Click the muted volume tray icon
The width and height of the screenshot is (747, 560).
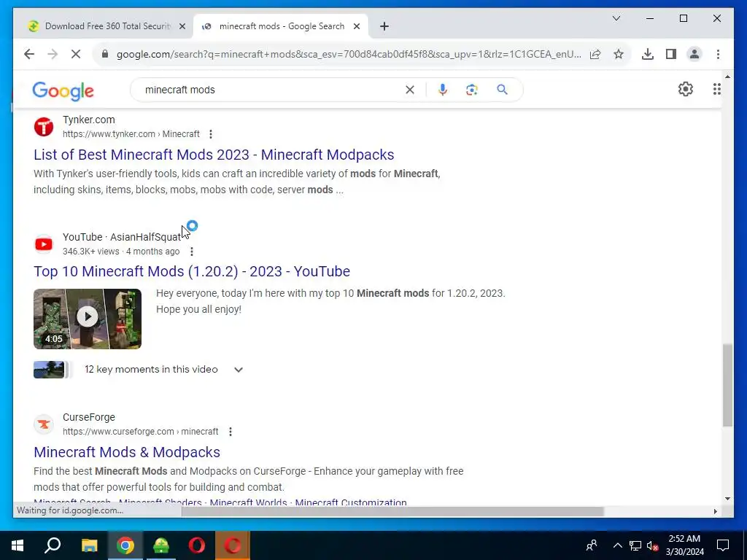[x=653, y=545]
